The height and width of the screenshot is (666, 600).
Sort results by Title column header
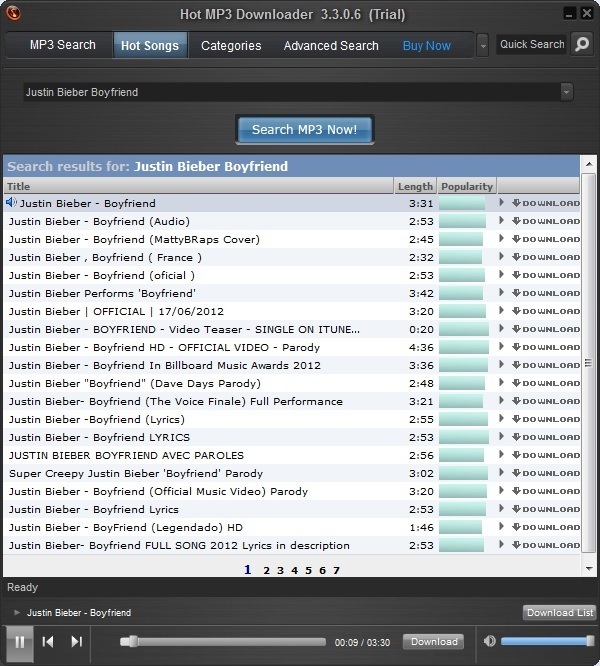pyautogui.click(x=199, y=186)
